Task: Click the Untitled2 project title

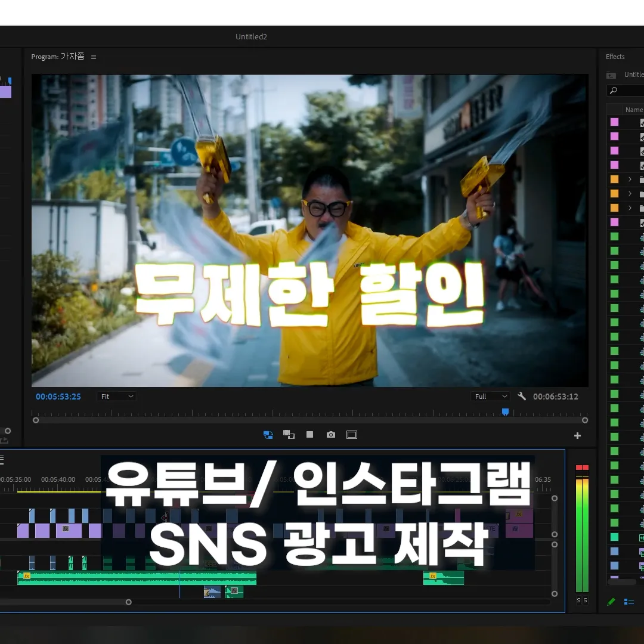Action: tap(251, 36)
